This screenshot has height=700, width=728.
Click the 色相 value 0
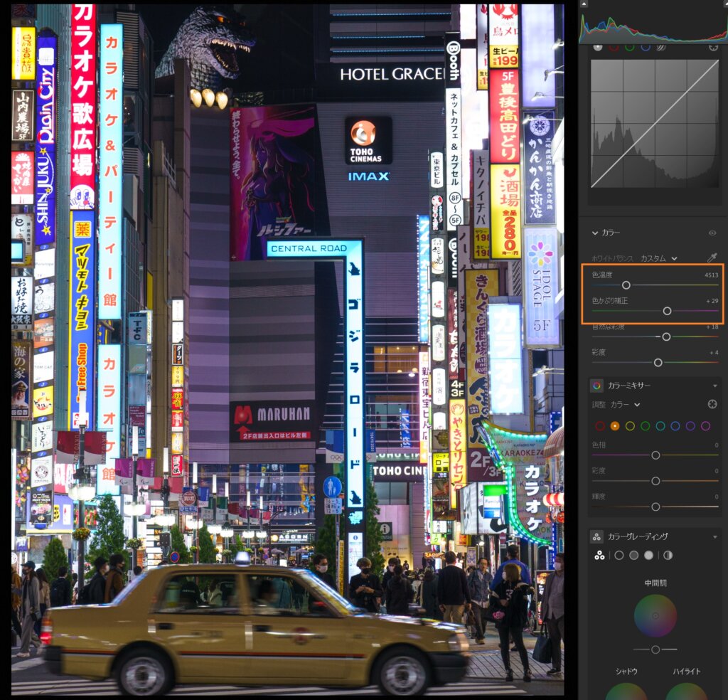717,445
